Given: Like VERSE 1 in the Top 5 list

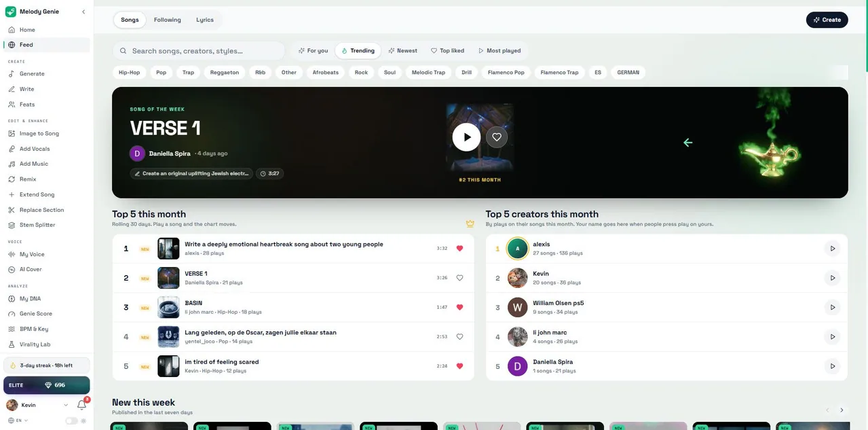Looking at the screenshot, I should pyautogui.click(x=459, y=278).
